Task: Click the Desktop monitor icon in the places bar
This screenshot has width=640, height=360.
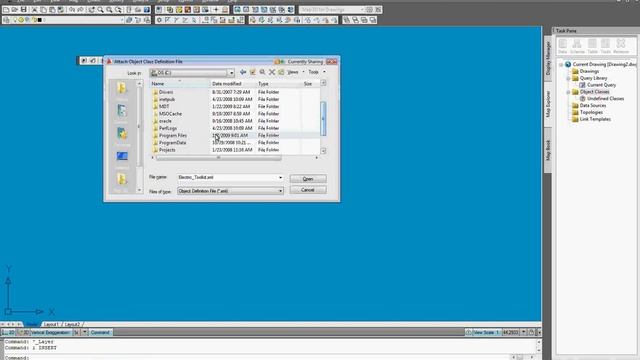Action: pos(122,156)
